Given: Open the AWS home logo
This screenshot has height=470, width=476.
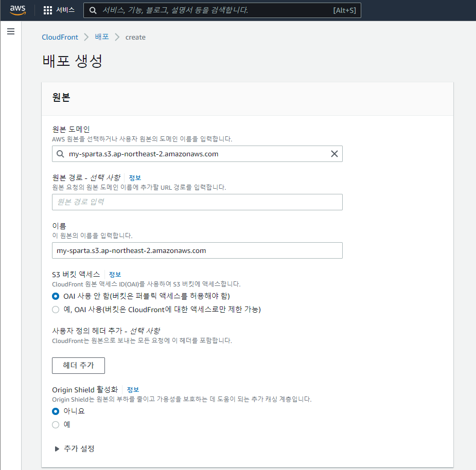Looking at the screenshot, I should point(17,10).
